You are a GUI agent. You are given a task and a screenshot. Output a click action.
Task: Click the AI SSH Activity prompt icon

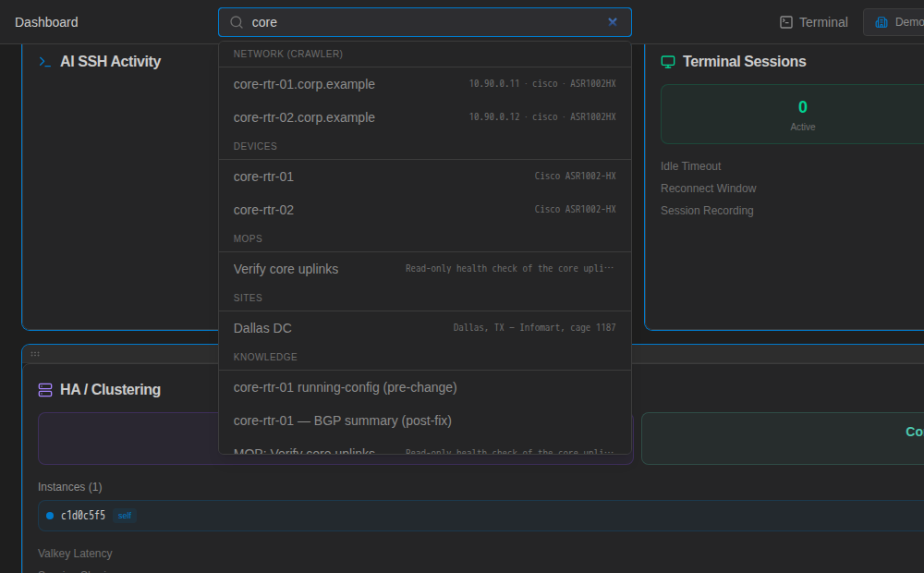(44, 62)
